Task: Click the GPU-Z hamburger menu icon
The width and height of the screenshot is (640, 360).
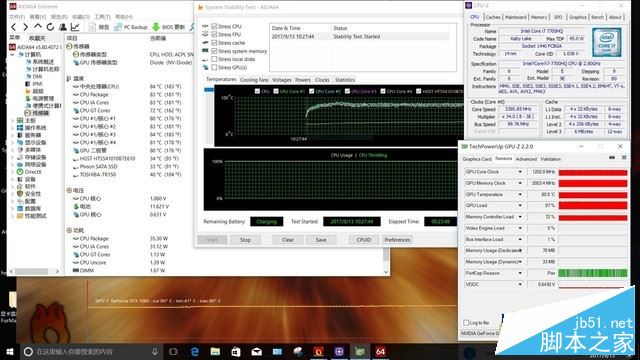Action: click(624, 158)
